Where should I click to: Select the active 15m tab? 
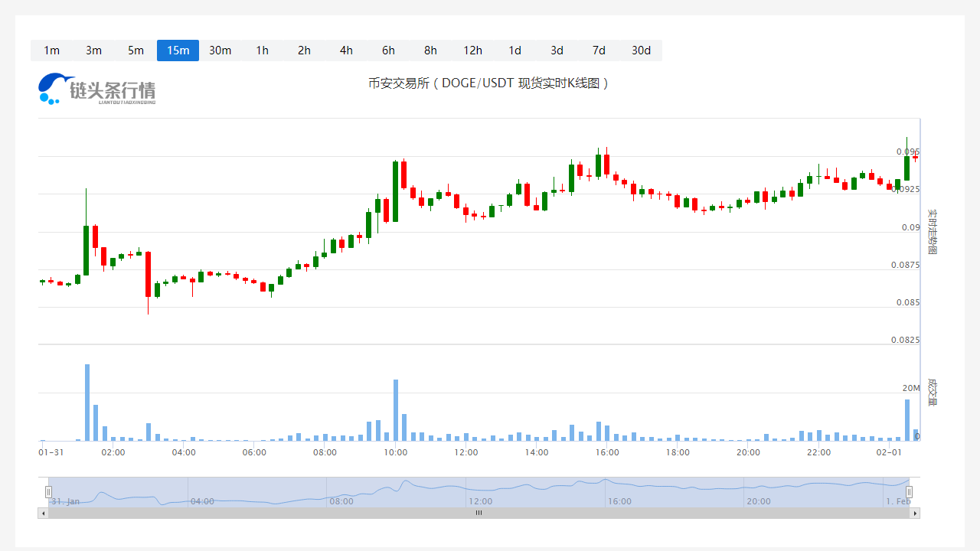point(178,51)
